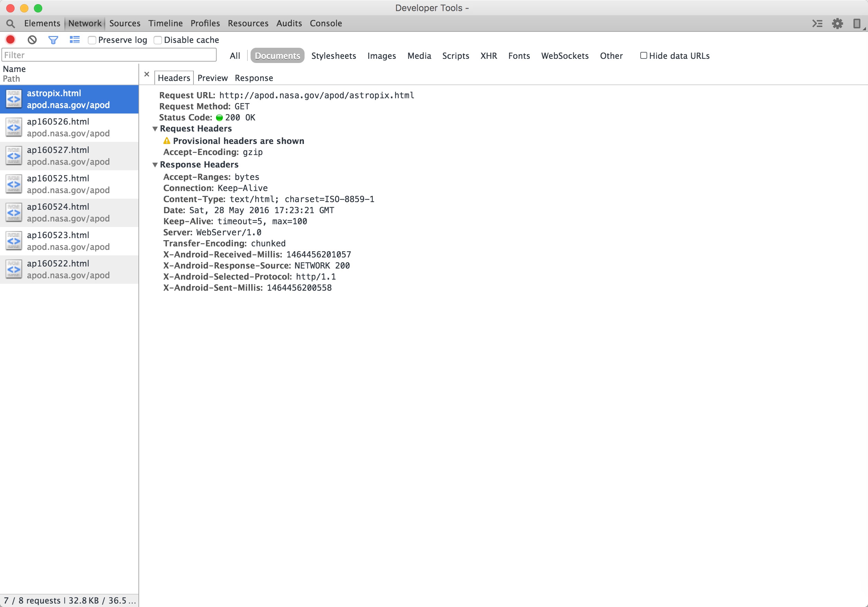
Task: Enable the Preserve log checkbox
Action: pos(92,40)
